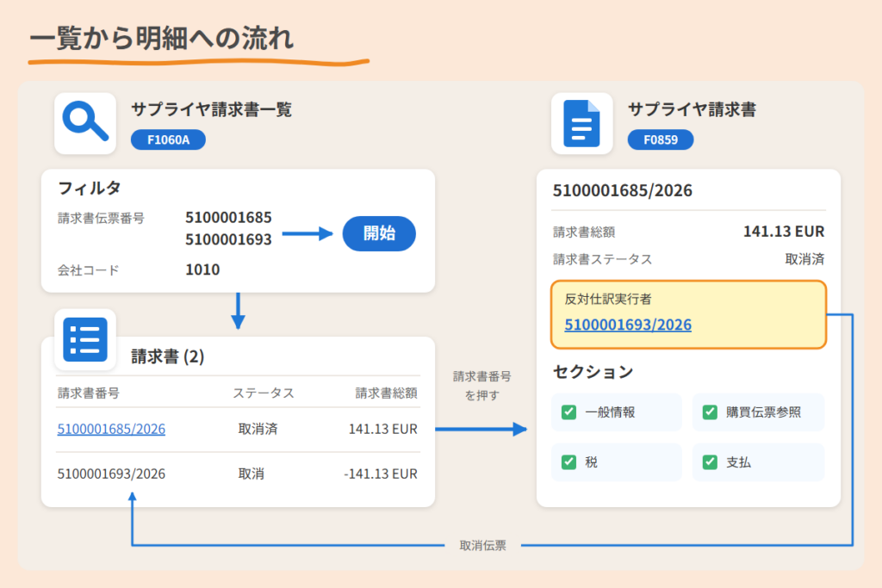Click the 請求書 (2) table title
This screenshot has width=882, height=588.
point(168,356)
